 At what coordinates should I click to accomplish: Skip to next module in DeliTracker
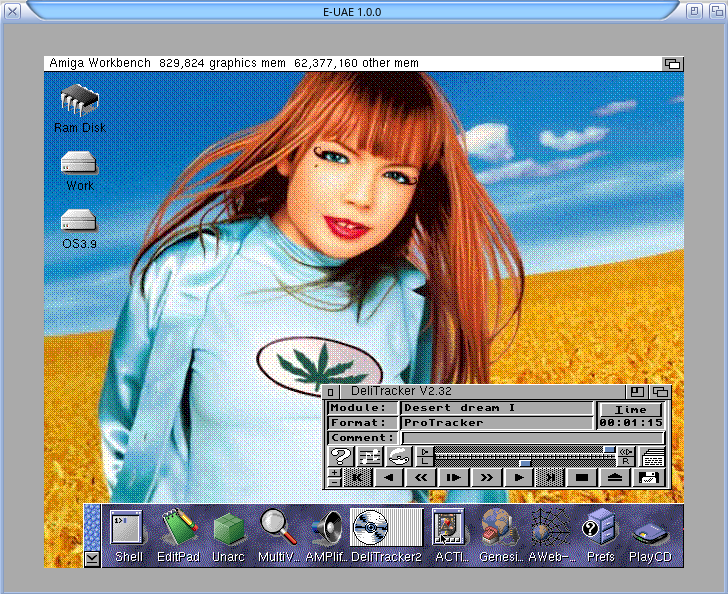[x=550, y=477]
